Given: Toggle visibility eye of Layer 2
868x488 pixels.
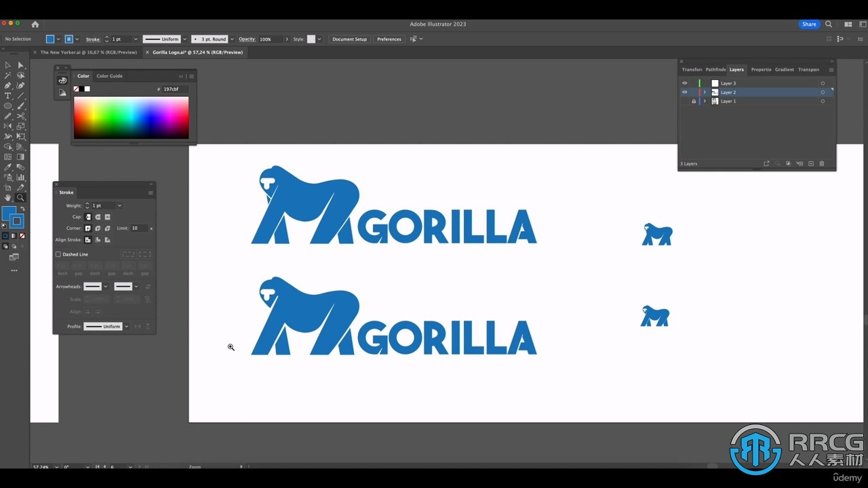Looking at the screenshot, I should coord(684,92).
